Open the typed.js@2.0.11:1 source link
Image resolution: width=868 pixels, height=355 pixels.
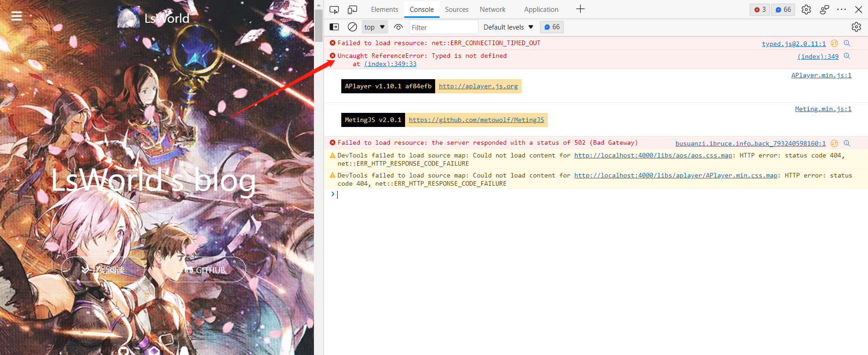(794, 44)
